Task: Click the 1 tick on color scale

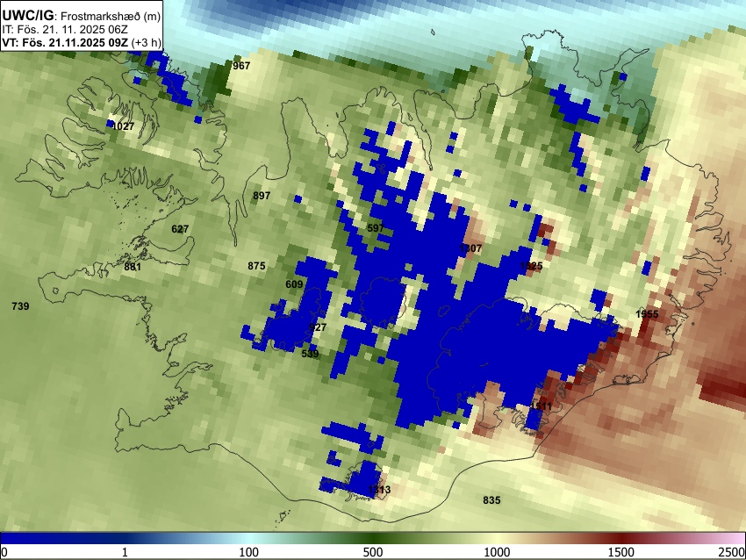Action: (x=125, y=552)
